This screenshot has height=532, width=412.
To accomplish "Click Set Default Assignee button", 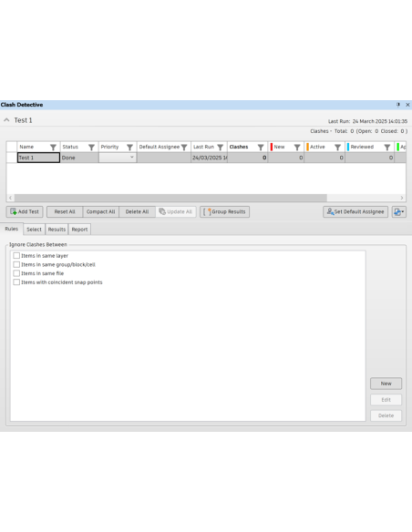I will pos(355,211).
